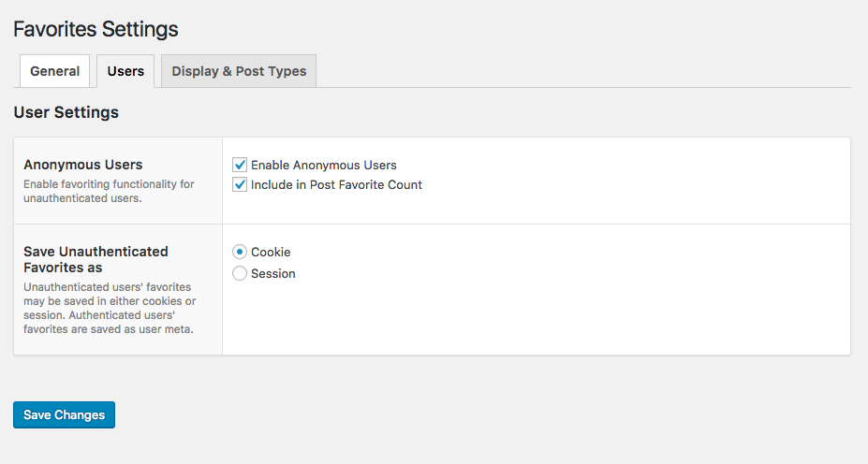868x464 pixels.
Task: Toggle the Include in Post Favorite Count checkbox
Action: pyautogui.click(x=240, y=184)
